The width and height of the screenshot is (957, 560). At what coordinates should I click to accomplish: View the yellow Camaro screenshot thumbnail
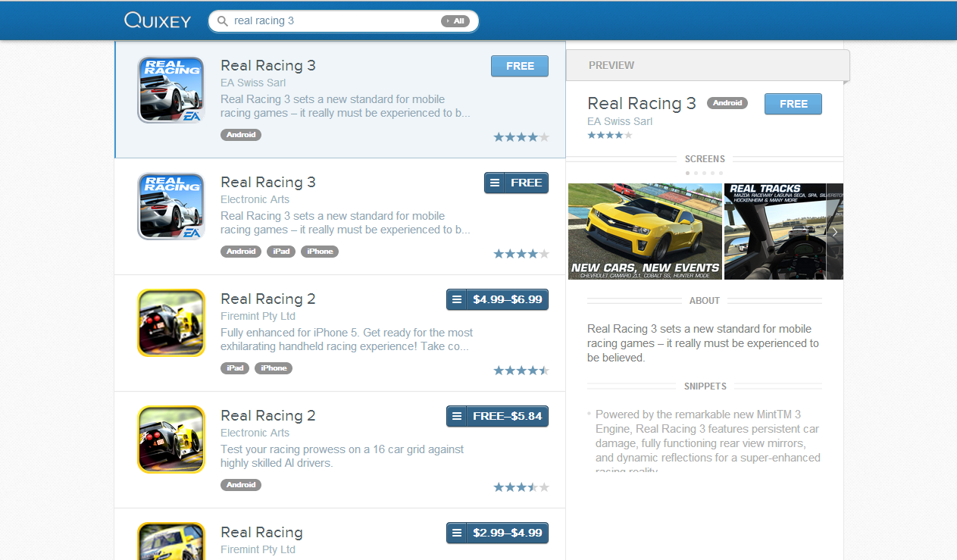pyautogui.click(x=645, y=231)
